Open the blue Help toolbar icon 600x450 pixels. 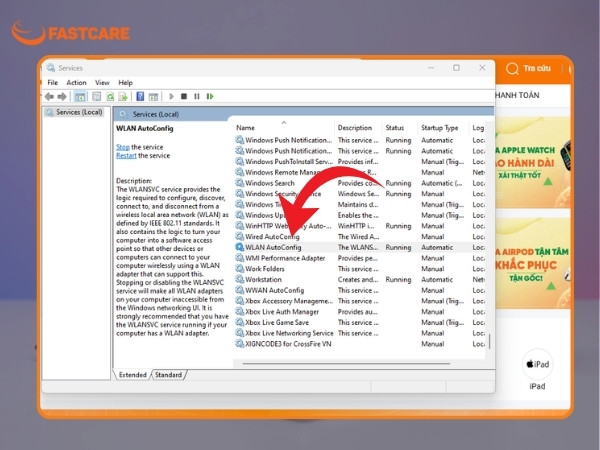tap(140, 96)
